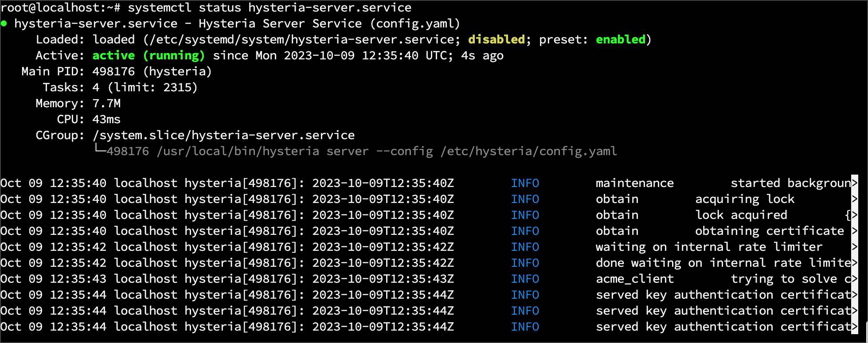Click the 'acme_client' log entry

click(x=635, y=279)
